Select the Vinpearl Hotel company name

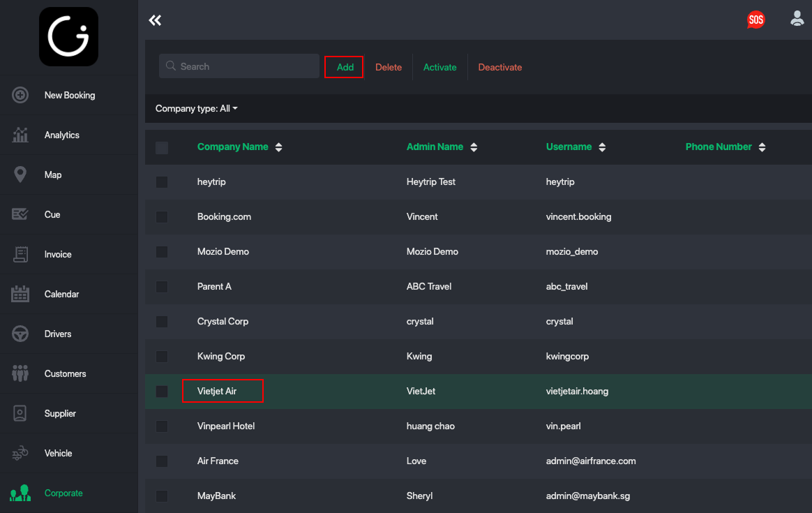click(x=226, y=426)
